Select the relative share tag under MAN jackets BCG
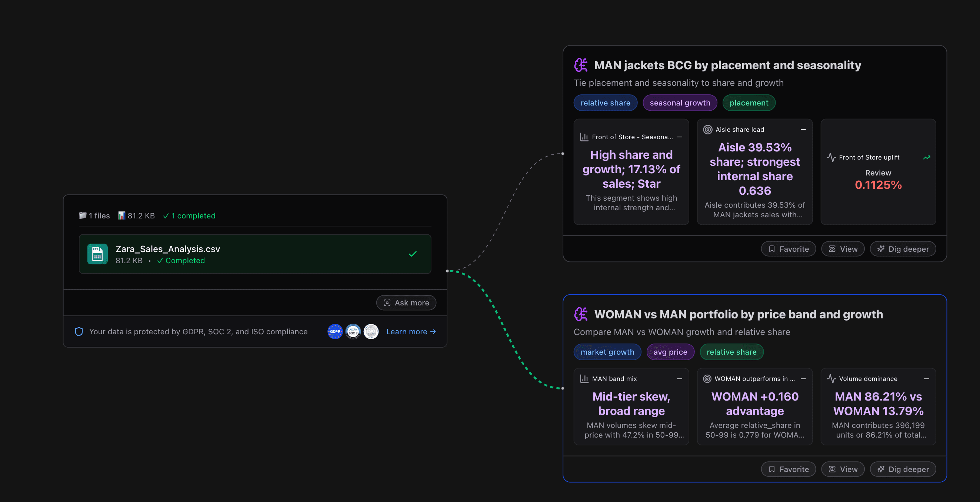The image size is (980, 502). coord(605,103)
